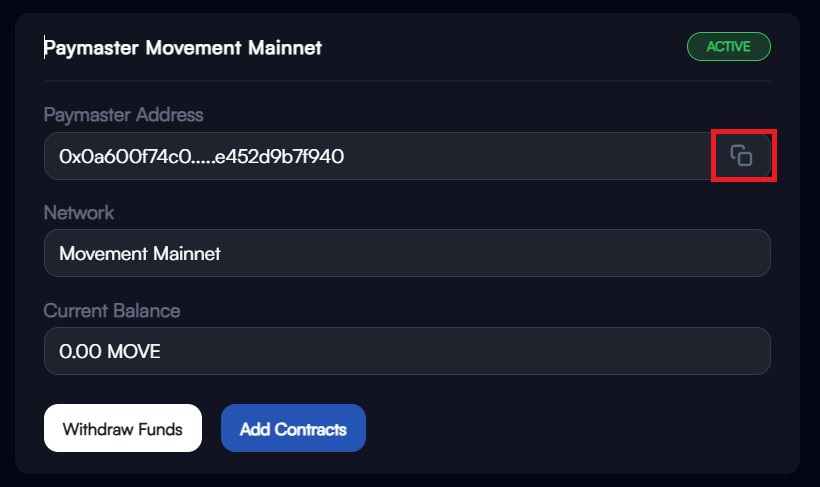The height and width of the screenshot is (487, 820).
Task: Click the Current Balance field
Action: pyautogui.click(x=407, y=351)
